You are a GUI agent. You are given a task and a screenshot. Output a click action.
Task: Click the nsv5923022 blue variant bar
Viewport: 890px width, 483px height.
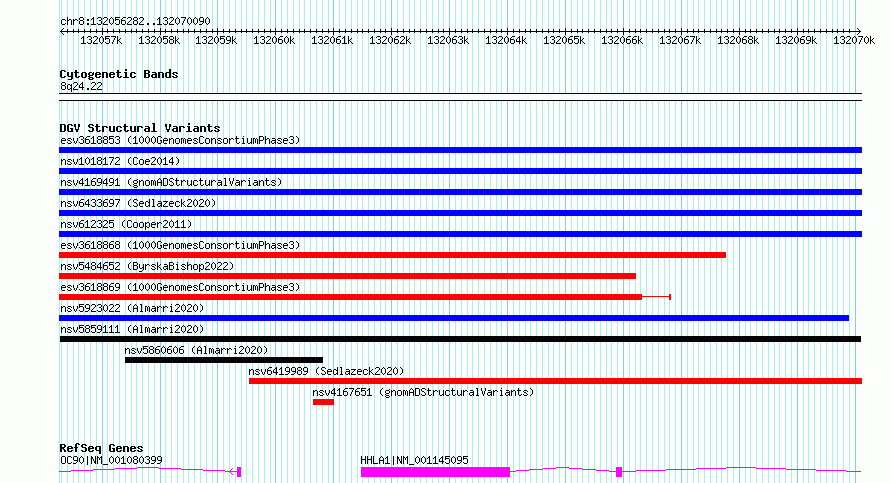click(x=454, y=318)
